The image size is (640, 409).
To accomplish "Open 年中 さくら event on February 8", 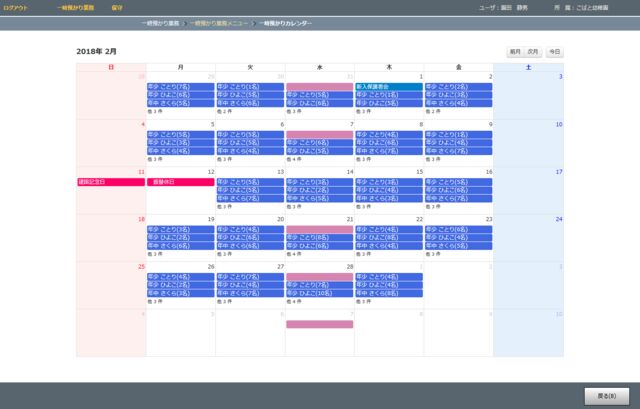I will tap(389, 151).
